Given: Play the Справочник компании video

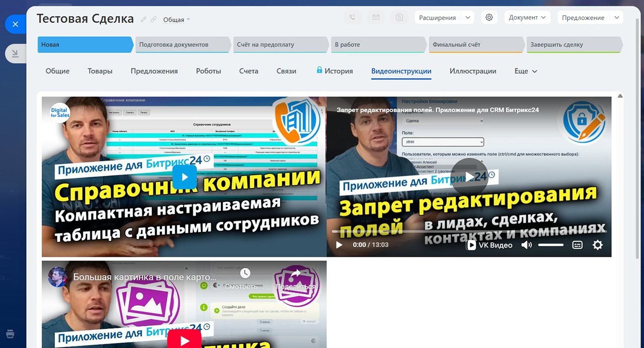Looking at the screenshot, I should pyautogui.click(x=184, y=177).
